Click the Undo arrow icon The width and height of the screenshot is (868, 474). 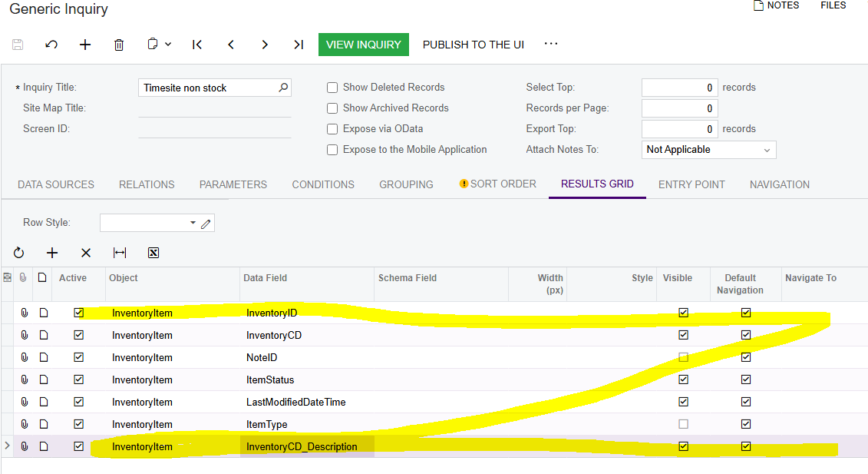coord(51,45)
